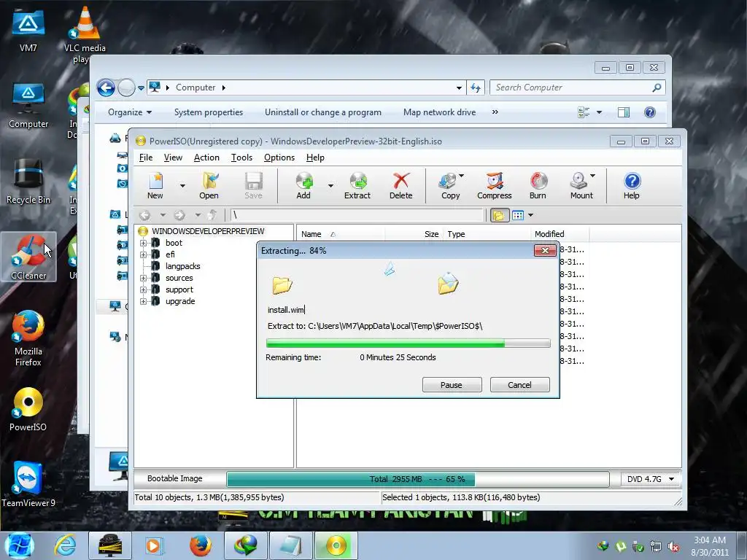
Task: Select the VM7 desktop icon
Action: pos(28,30)
